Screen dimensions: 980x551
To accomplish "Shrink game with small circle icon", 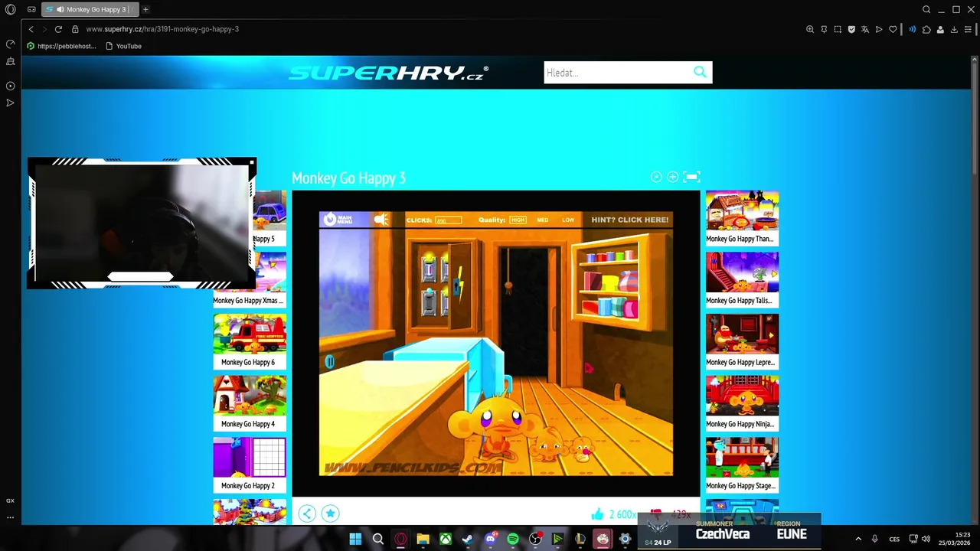I will pos(656,177).
